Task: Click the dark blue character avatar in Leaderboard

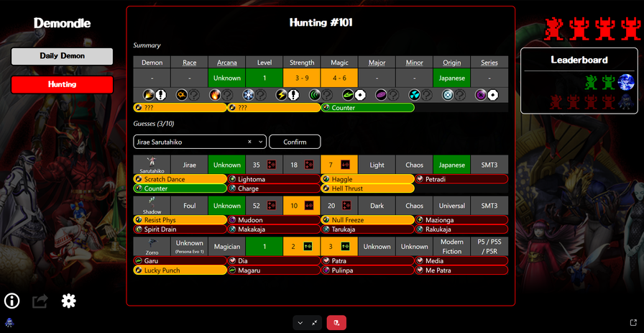Action: 626,101
